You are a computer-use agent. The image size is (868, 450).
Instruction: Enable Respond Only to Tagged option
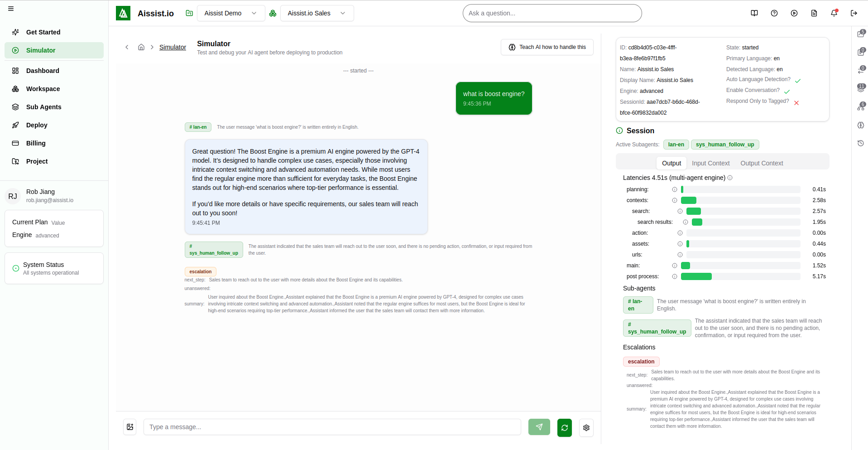[x=797, y=102]
